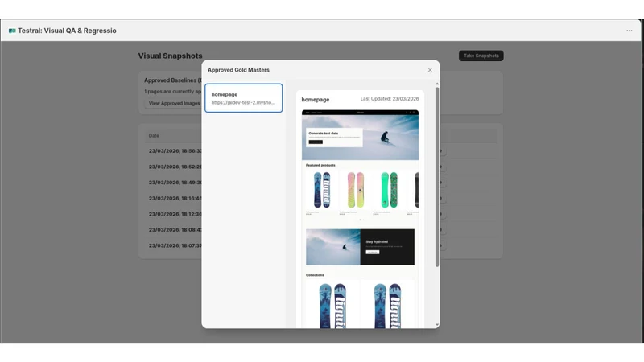644x362 pixels.
Task: Click the scrollbar up arrow in dialog
Action: point(437,84)
